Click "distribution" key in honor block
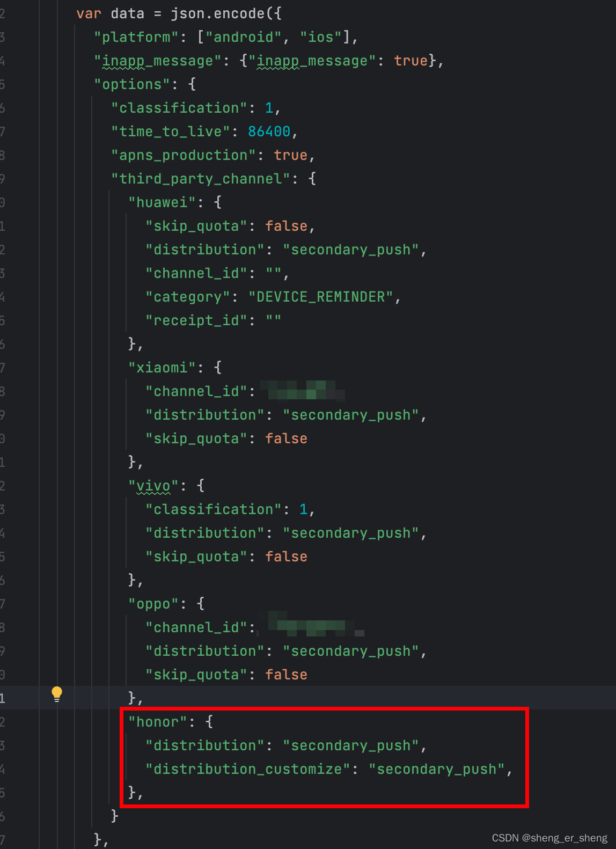Viewport: 616px width, 849px height. (x=205, y=745)
